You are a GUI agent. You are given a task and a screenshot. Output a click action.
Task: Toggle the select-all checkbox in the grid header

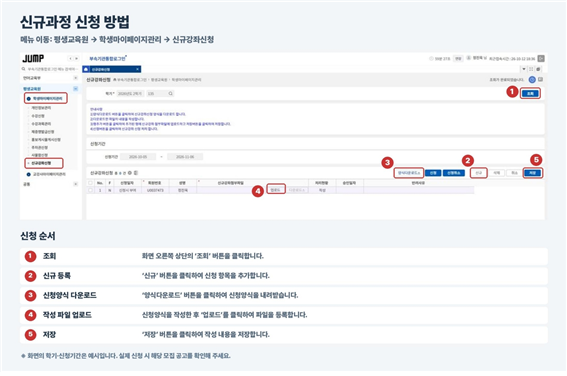click(90, 183)
